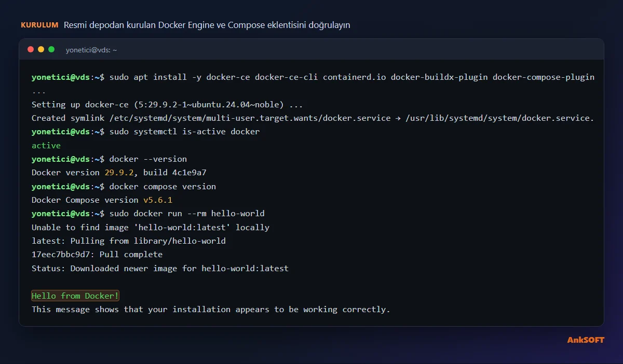Viewport: 623px width, 364px height.
Task: Click the yellow minimize dot in terminal title bar
Action: [x=41, y=49]
